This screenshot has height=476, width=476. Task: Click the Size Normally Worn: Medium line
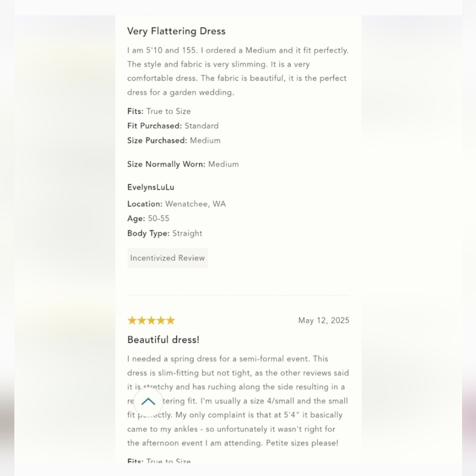pyautogui.click(x=183, y=164)
